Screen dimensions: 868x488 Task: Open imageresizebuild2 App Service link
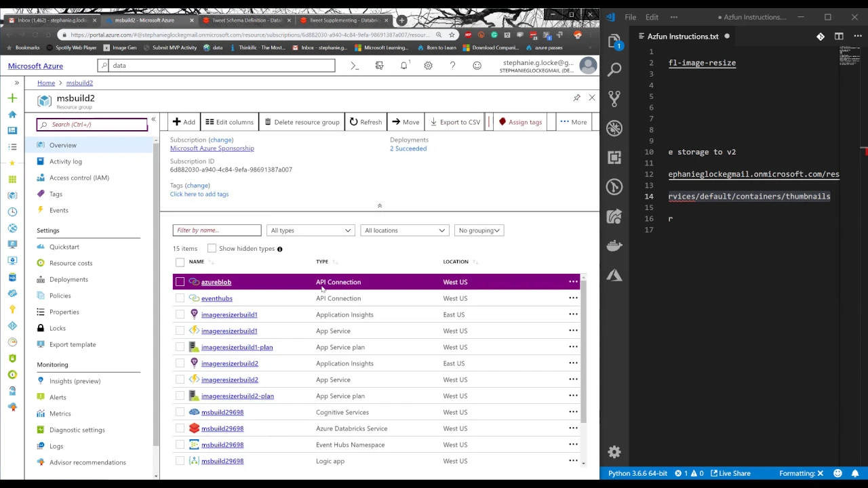229,380
